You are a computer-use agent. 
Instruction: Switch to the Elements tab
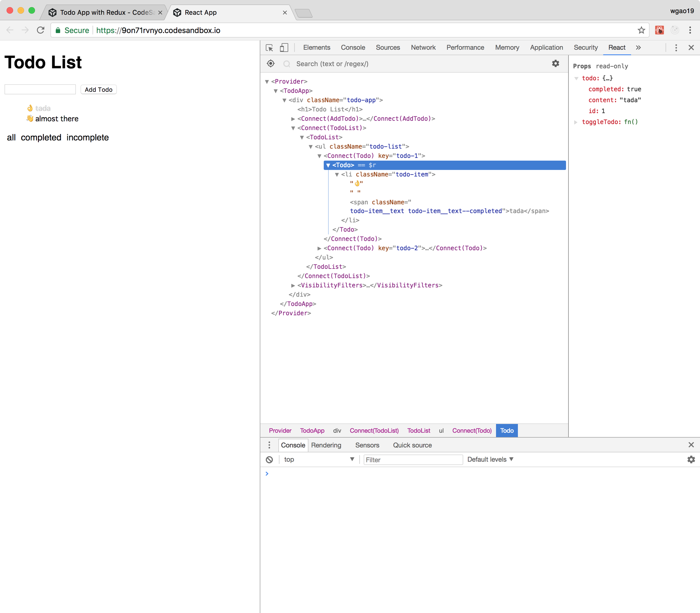[316, 48]
